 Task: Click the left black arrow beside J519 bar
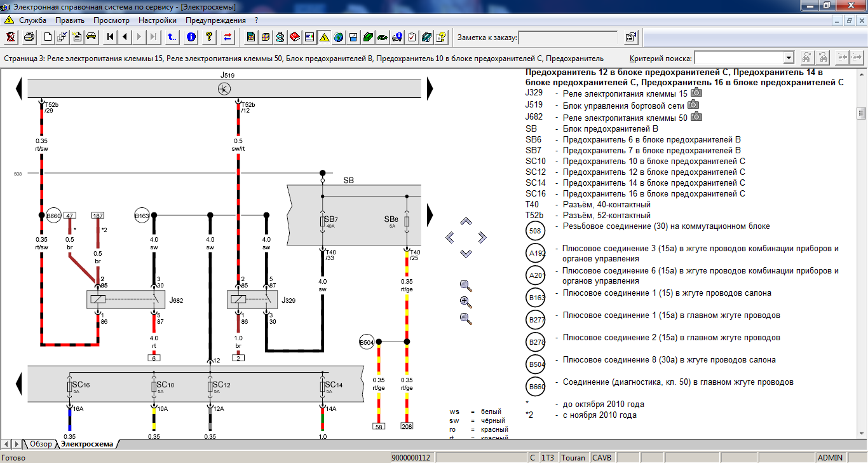19,87
